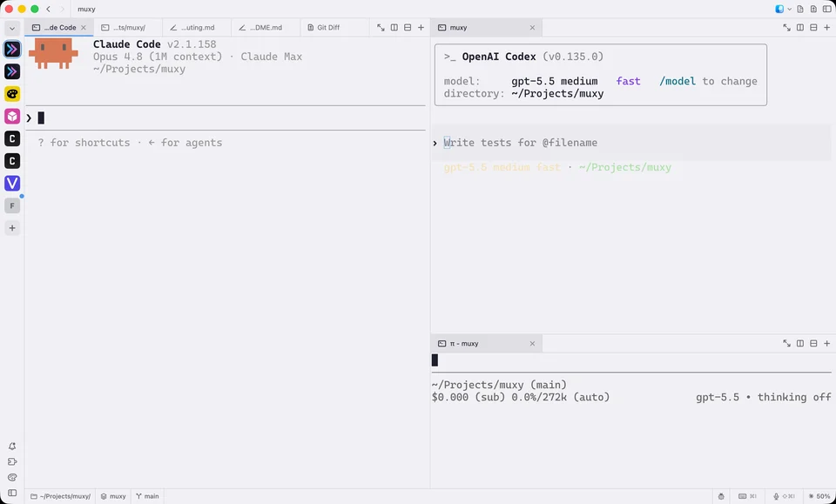Toggle the sidebar panel icon at bottom left

coord(12,493)
